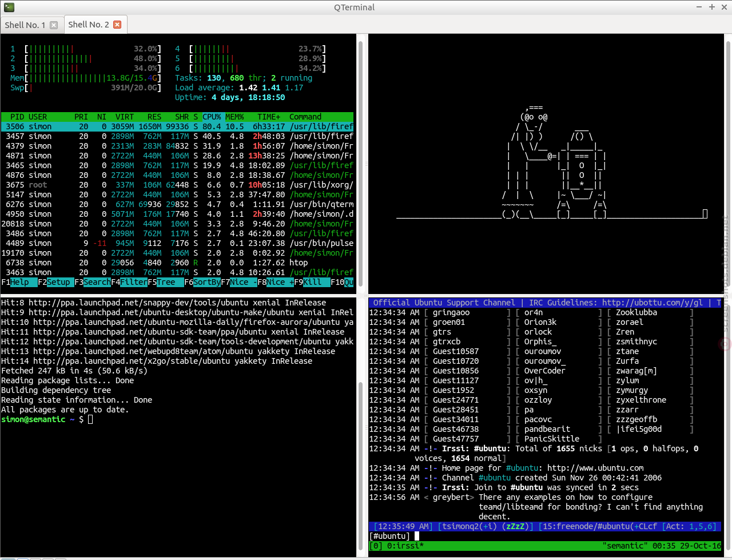This screenshot has height=560, width=732.
Task: Click the scrollbar of the htop pane
Action: (x=361, y=164)
